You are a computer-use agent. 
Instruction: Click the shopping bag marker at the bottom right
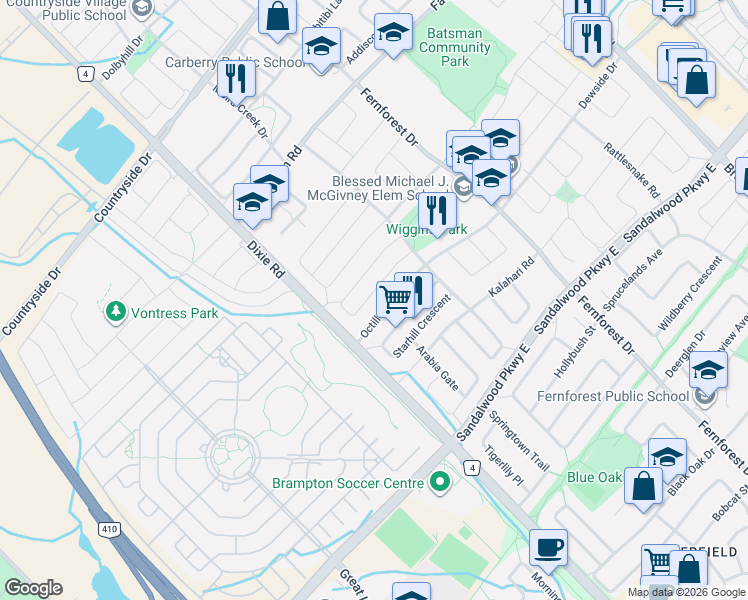[x=688, y=569]
